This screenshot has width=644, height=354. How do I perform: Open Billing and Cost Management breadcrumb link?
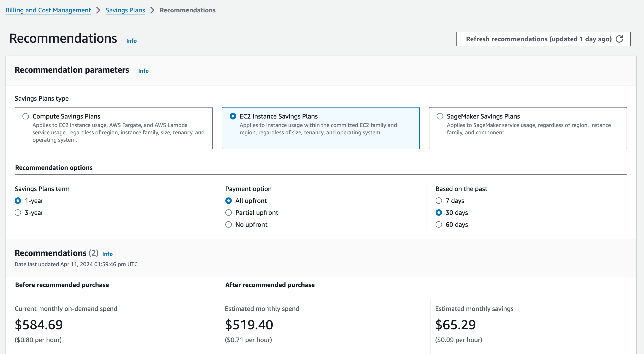(x=48, y=10)
